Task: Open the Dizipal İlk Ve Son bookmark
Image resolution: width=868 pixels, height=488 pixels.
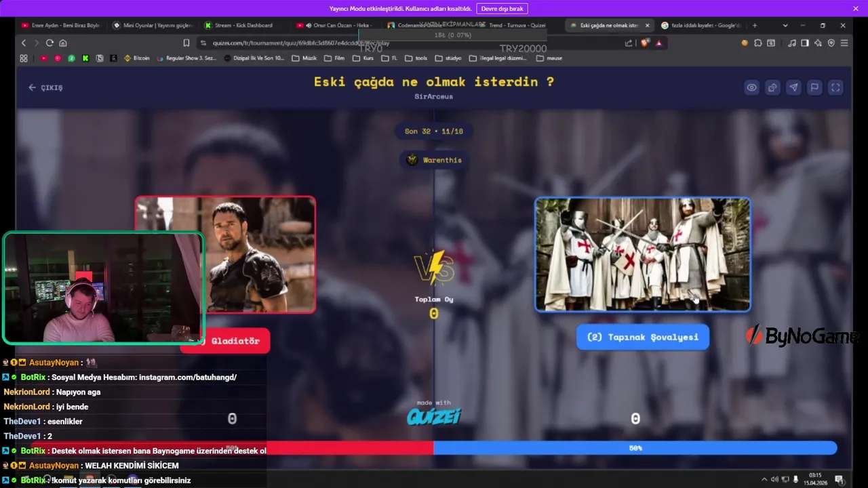Action: point(254,58)
